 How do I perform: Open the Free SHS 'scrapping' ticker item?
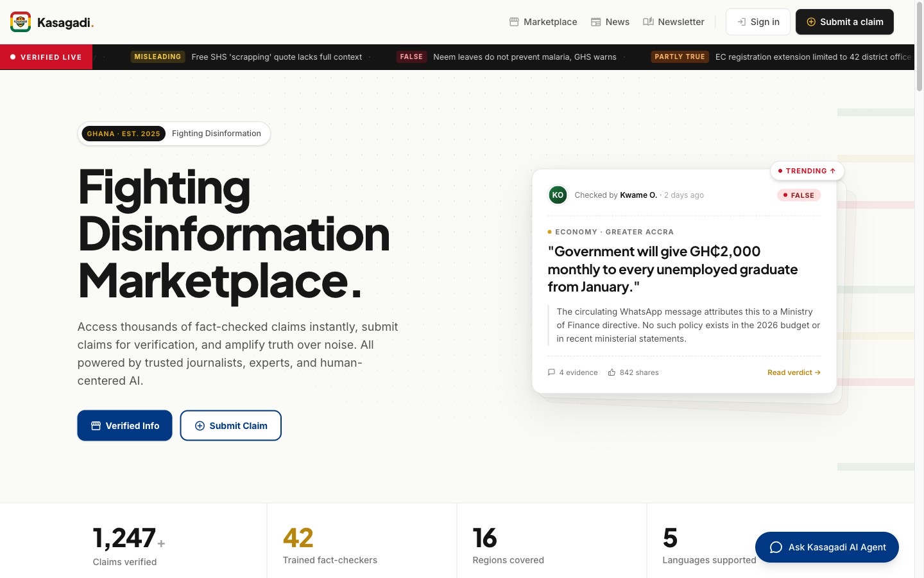[x=277, y=57]
